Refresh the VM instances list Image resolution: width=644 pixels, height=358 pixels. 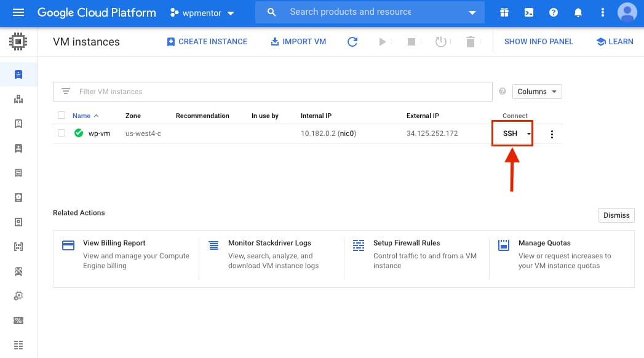(x=352, y=41)
